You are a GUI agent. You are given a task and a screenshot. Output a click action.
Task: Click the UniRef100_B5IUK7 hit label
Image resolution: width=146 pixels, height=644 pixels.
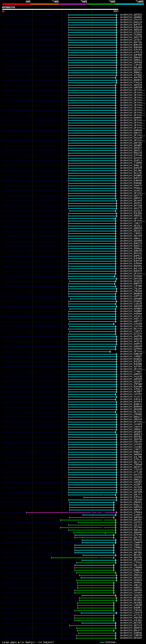(x=131, y=555)
